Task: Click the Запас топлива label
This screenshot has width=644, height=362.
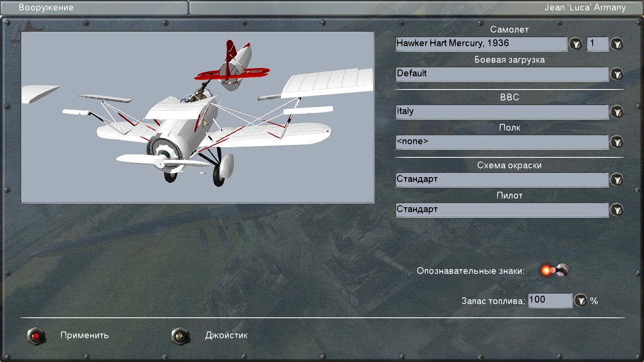Action: 494,301
